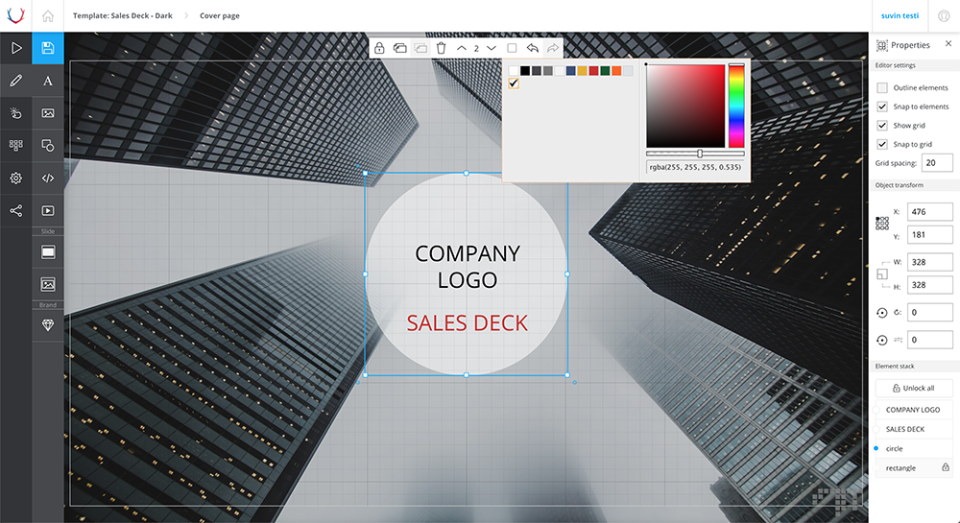Screen dimensions: 960x523
Task: Add text with the A text tool
Action: point(48,80)
